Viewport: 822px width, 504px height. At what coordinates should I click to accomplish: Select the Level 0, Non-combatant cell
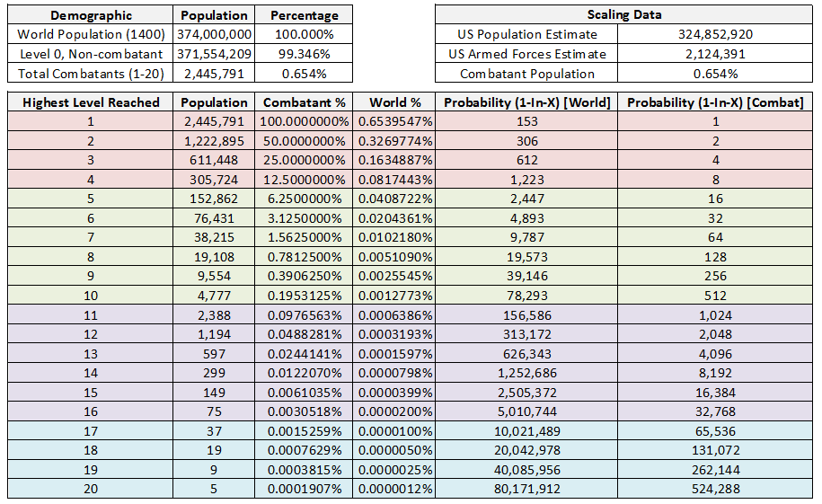(91, 54)
